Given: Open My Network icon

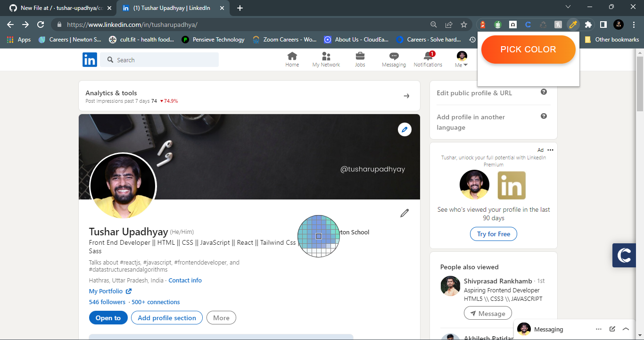Looking at the screenshot, I should coord(326,57).
